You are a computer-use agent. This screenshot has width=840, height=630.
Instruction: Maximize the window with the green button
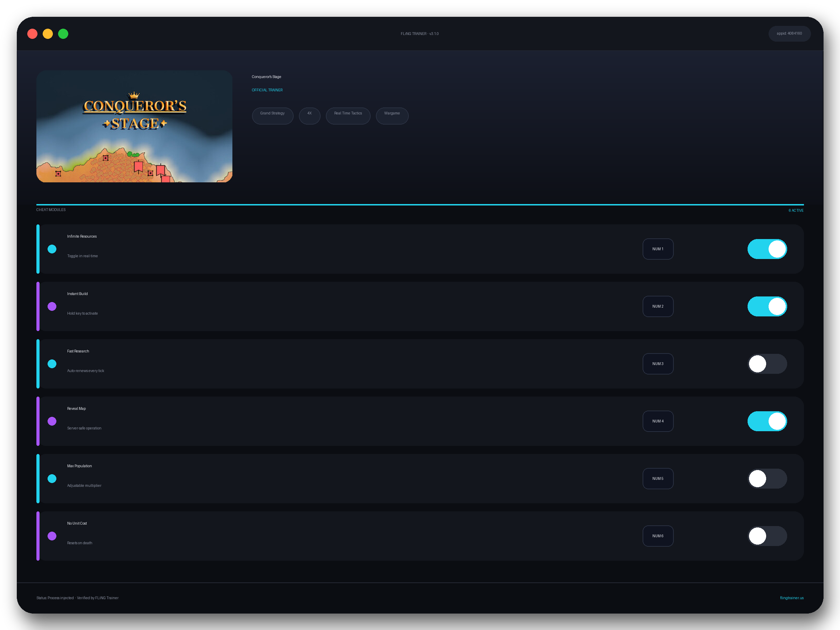(x=63, y=34)
